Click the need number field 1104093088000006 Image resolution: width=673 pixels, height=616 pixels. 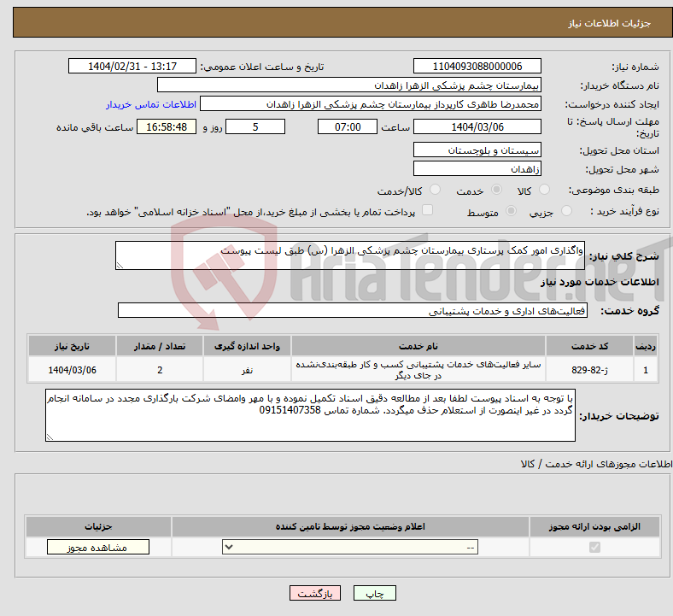(x=477, y=66)
